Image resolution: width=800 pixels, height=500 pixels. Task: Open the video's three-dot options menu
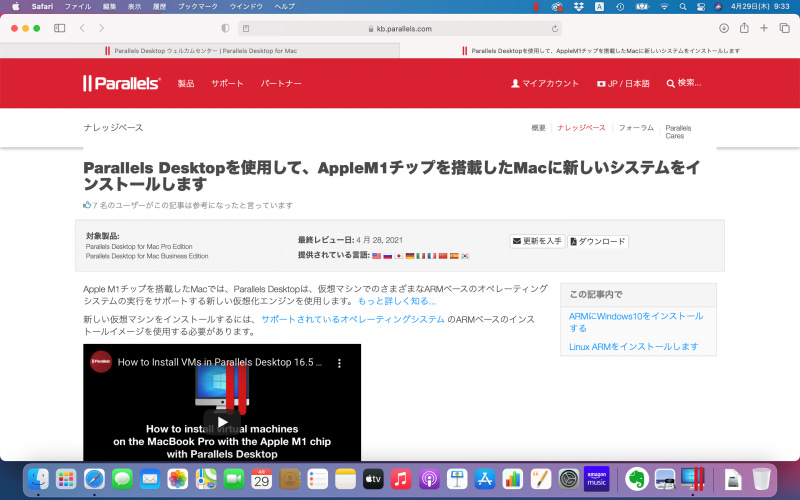(x=339, y=363)
